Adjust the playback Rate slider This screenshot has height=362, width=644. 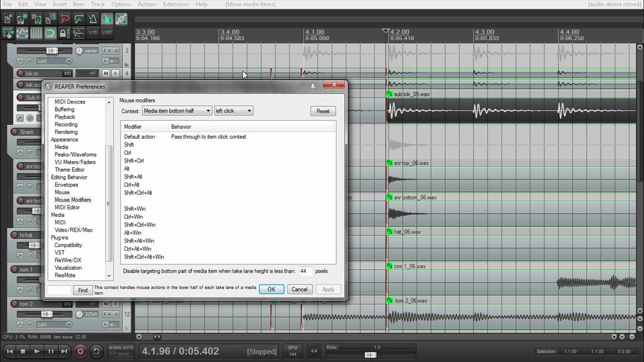(x=370, y=355)
